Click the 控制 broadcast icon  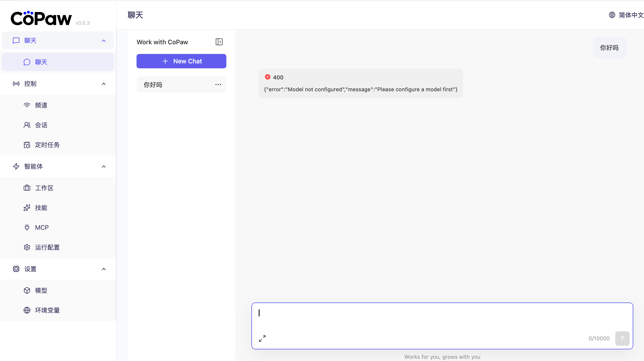click(x=16, y=84)
